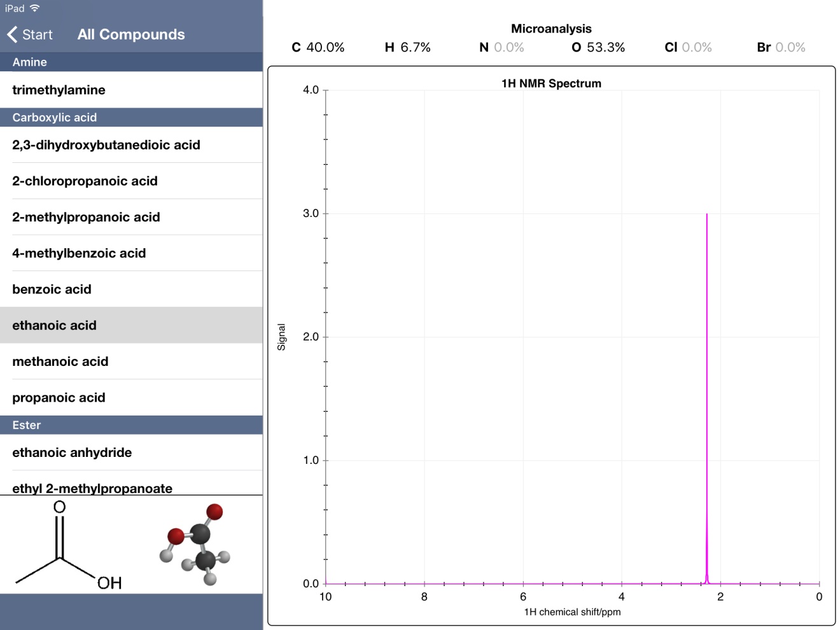Select trimethylamine from the list

[x=59, y=90]
